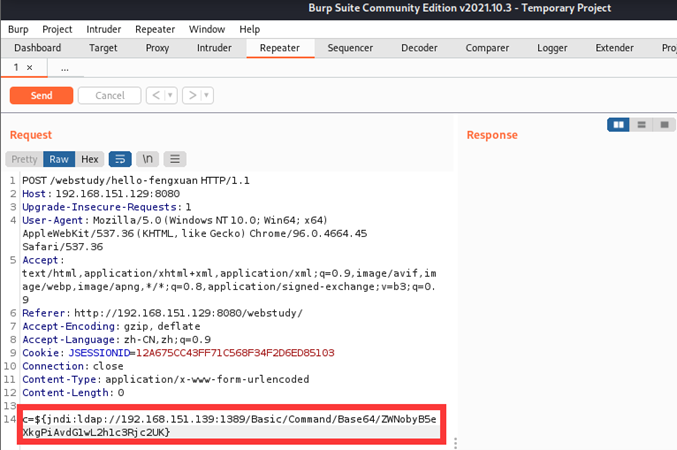The image size is (677, 450).
Task: Switch to the Comparer tab
Action: point(487,48)
